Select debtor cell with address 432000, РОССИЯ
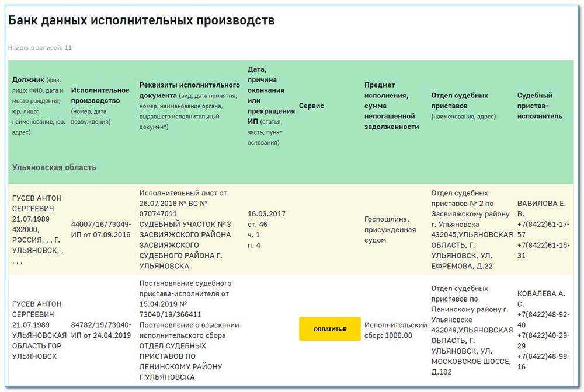Screen dimensions: 584x392 coord(37,229)
